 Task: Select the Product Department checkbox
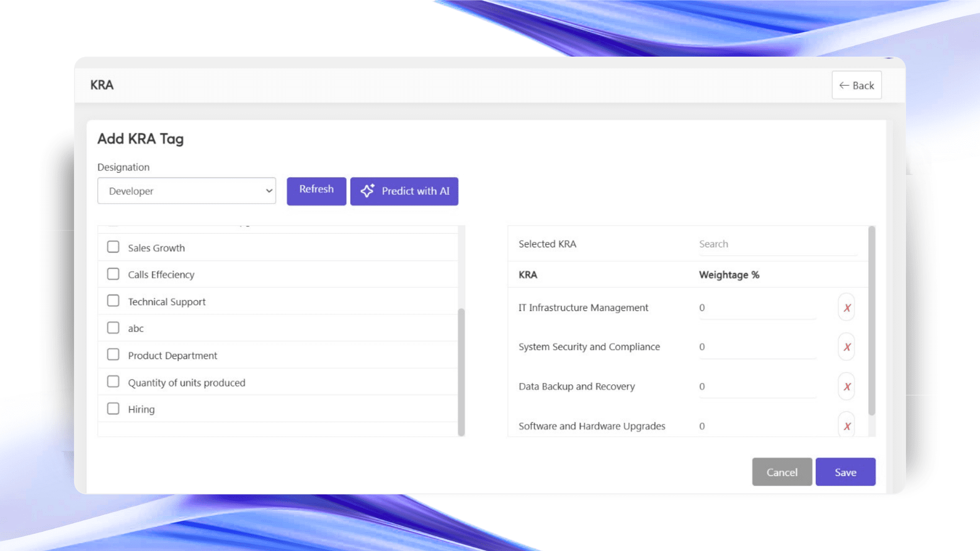coord(113,355)
